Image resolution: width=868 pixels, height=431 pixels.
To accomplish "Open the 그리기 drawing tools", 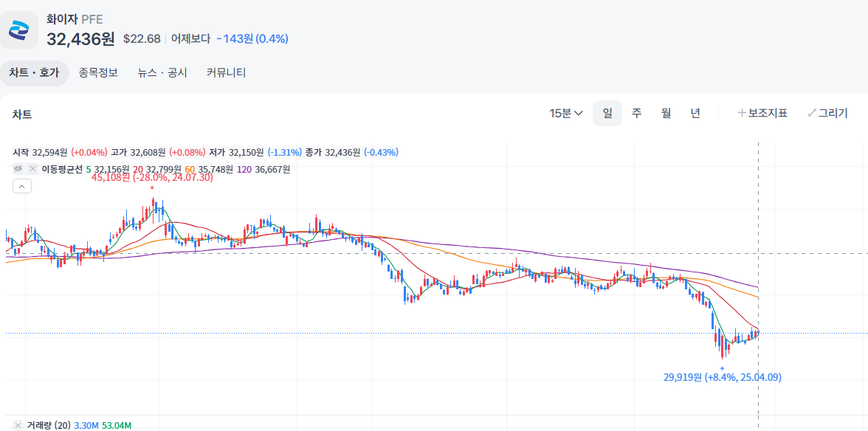I will tap(827, 114).
